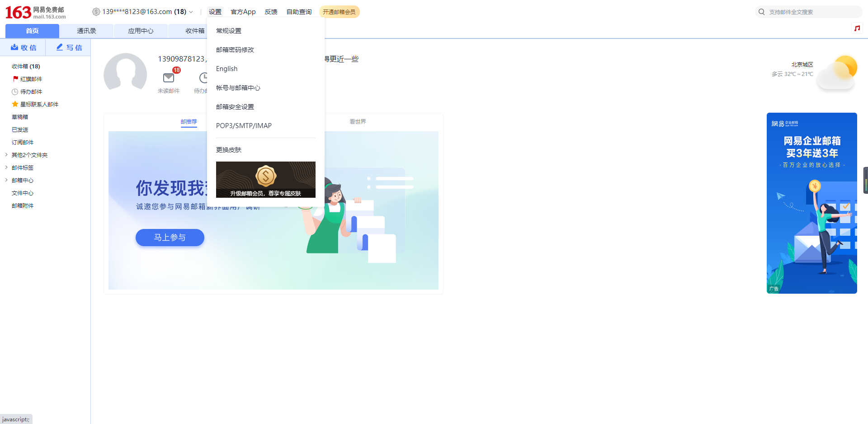Switch to the 看世界 tab
Viewport: 868px width, 424px height.
pos(358,122)
